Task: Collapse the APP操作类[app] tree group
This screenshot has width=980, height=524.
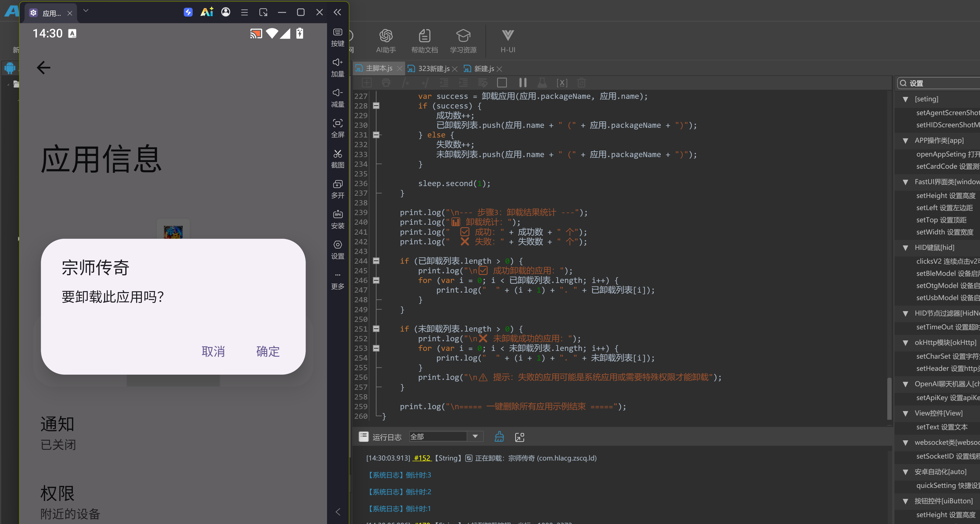Action: pyautogui.click(x=905, y=141)
